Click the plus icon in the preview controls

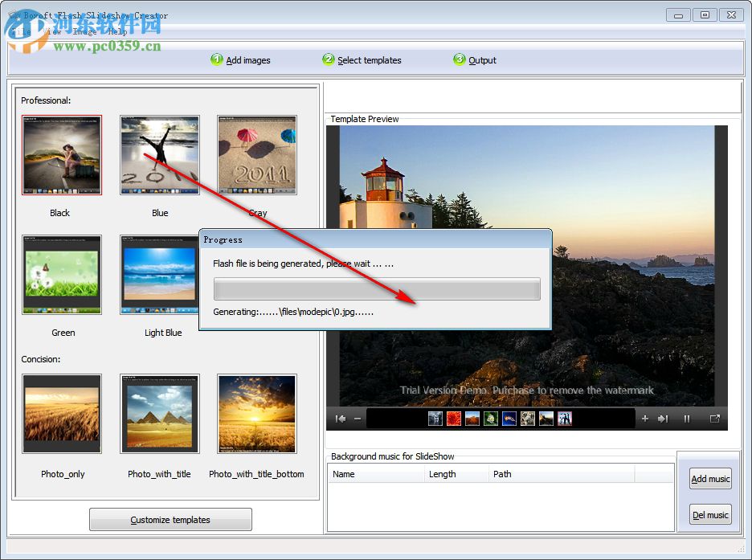tap(646, 418)
